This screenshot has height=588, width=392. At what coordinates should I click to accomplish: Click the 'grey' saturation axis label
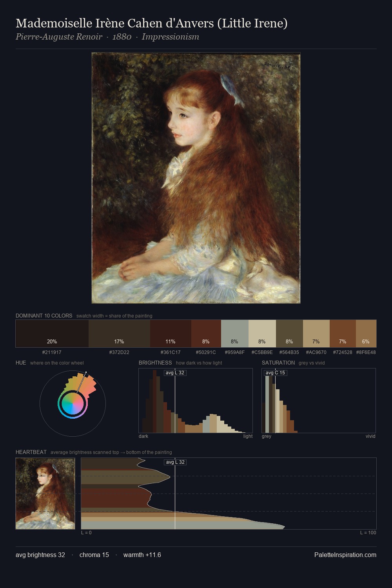267,436
